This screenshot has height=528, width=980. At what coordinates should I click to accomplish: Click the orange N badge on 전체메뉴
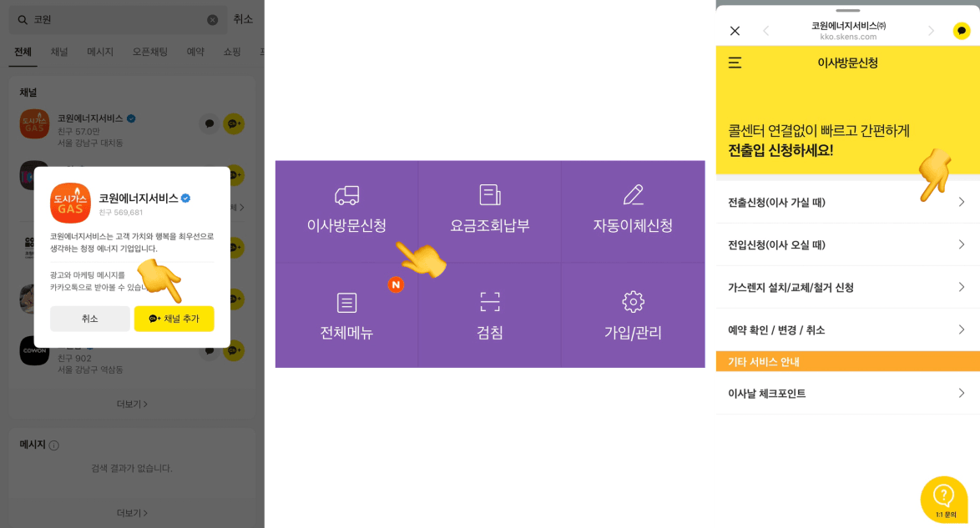pos(396,285)
